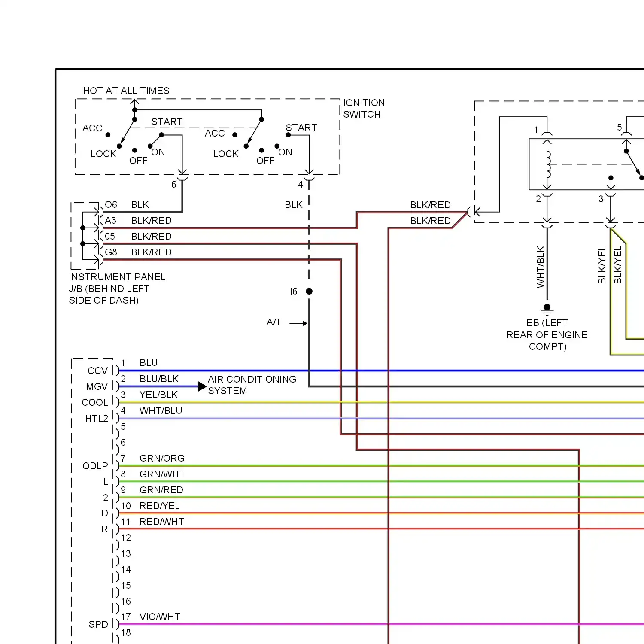Click the "ODLP" pin name

pos(95,466)
